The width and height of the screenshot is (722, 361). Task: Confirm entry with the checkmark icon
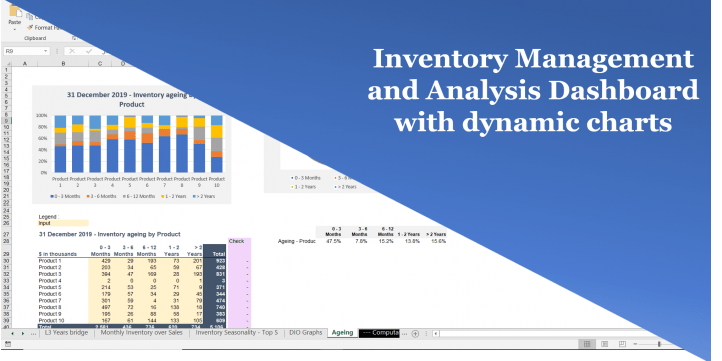tap(88, 51)
